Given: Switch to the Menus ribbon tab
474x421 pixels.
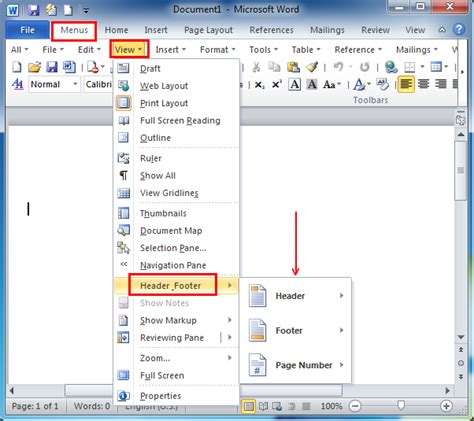Looking at the screenshot, I should 74,30.
